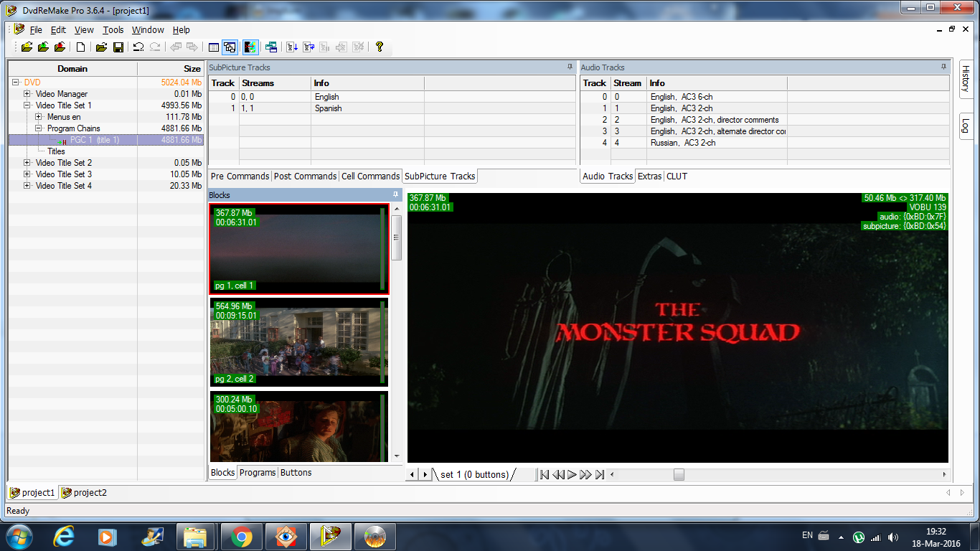The width and height of the screenshot is (980, 551).
Task: Rewind the preview playback
Action: (x=558, y=474)
